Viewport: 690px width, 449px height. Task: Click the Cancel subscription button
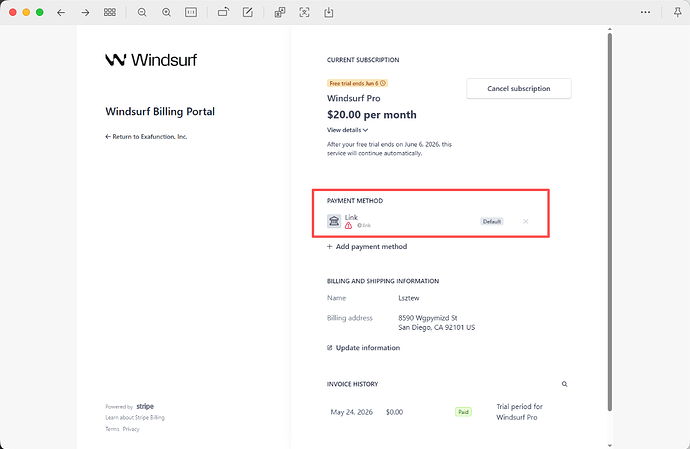point(519,88)
